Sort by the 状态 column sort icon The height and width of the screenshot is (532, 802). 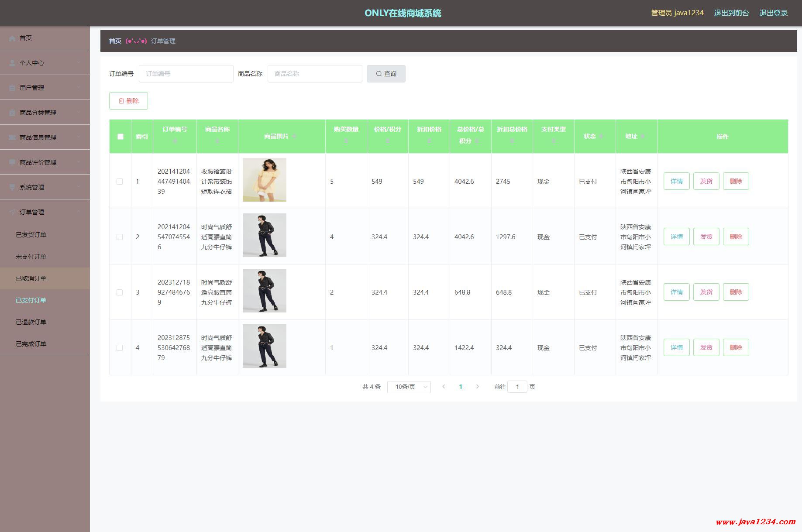coord(601,137)
